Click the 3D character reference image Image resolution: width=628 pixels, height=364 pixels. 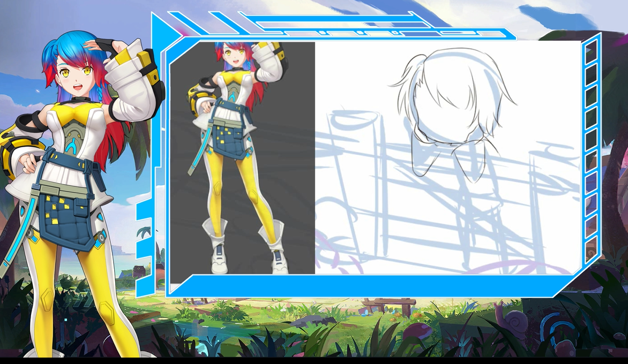tap(243, 158)
